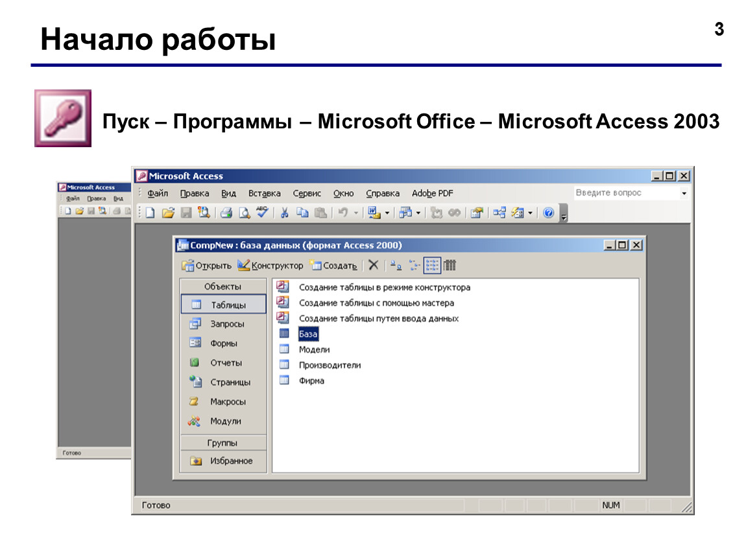
Task: Select Страницы in the objects pane
Action: [223, 382]
